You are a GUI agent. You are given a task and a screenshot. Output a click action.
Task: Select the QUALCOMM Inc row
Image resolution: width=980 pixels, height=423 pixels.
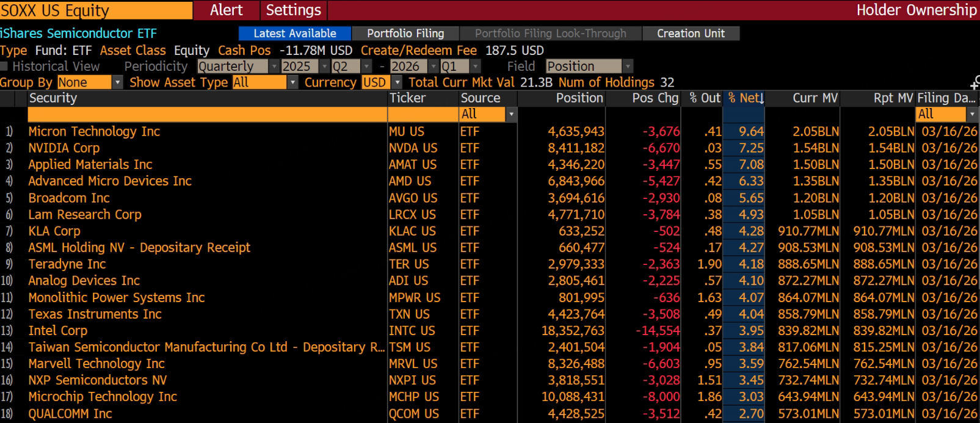click(490, 413)
